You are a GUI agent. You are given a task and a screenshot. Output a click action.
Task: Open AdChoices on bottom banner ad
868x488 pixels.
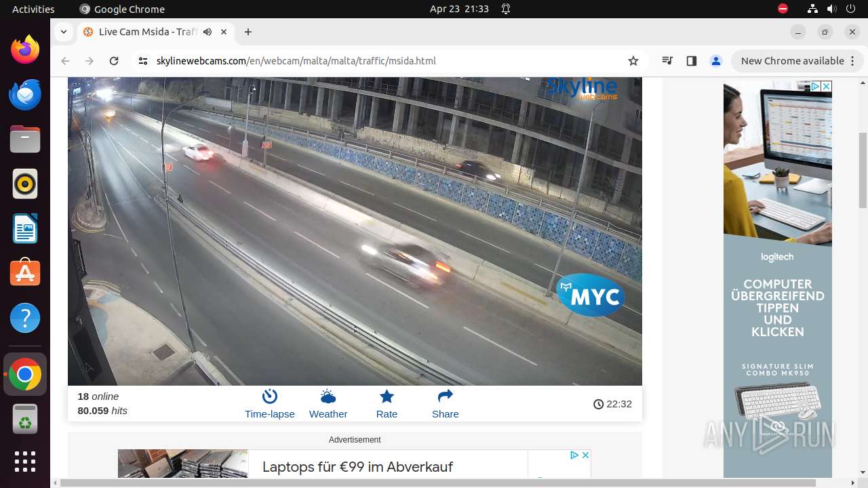pos(574,455)
